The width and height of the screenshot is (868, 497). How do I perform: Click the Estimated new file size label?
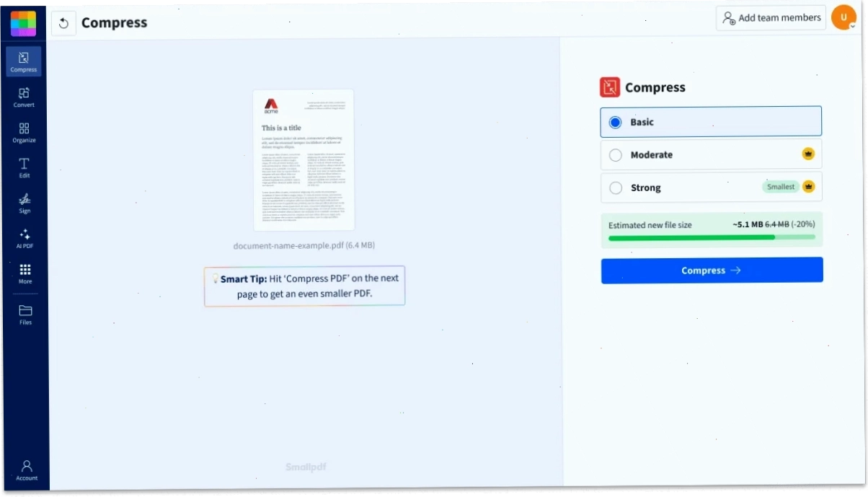pyautogui.click(x=650, y=225)
